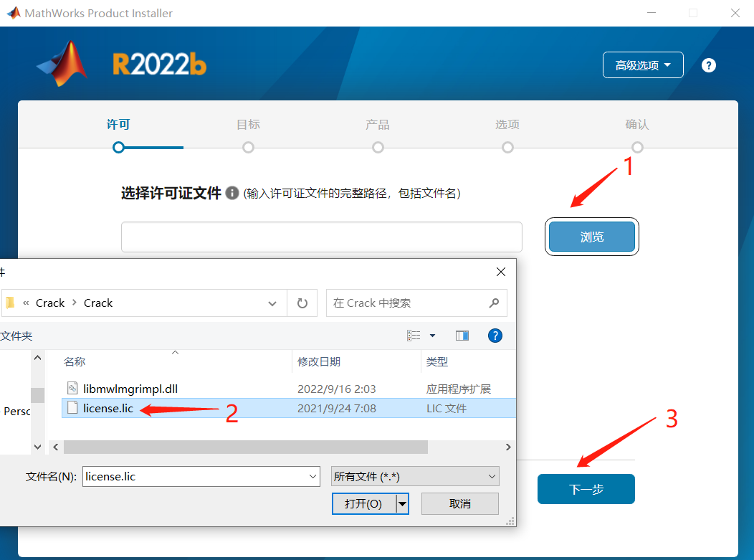This screenshot has height=560, width=754.
Task: Click the 浏览 browse button
Action: coord(592,237)
